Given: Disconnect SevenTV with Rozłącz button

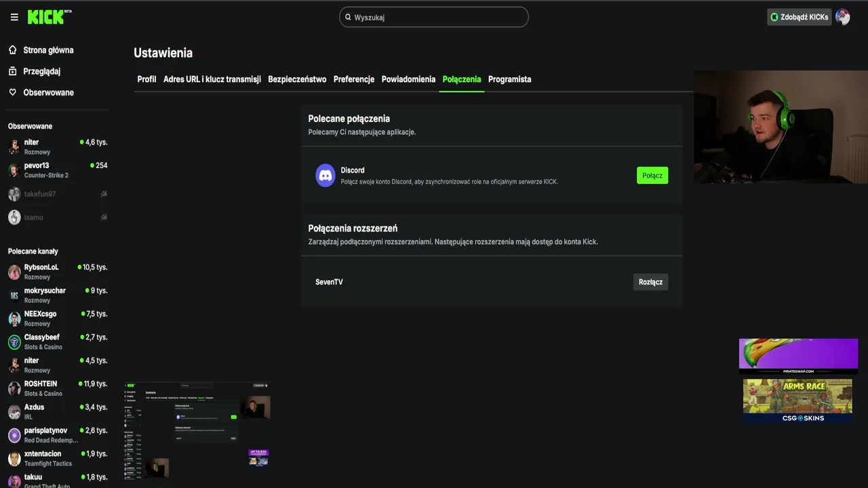Looking at the screenshot, I should click(x=650, y=282).
